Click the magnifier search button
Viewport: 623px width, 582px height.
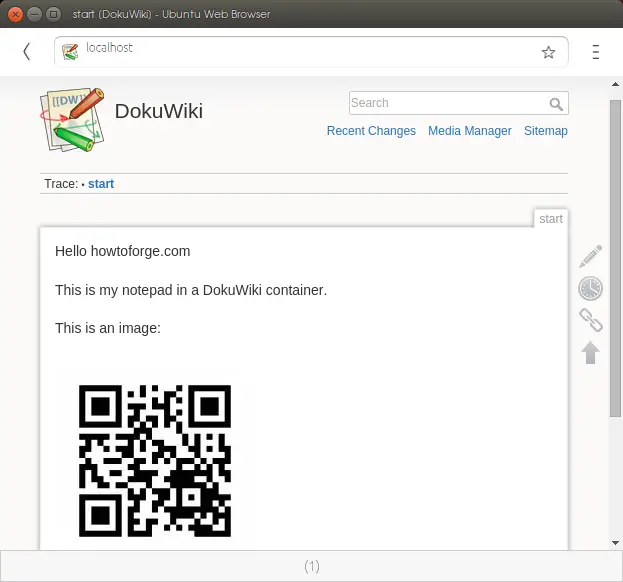(556, 104)
